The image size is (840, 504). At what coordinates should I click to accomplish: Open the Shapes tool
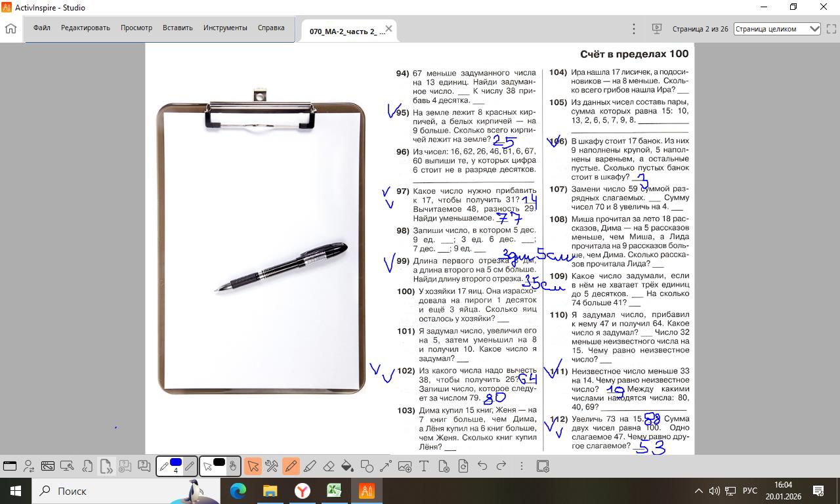pyautogui.click(x=367, y=466)
